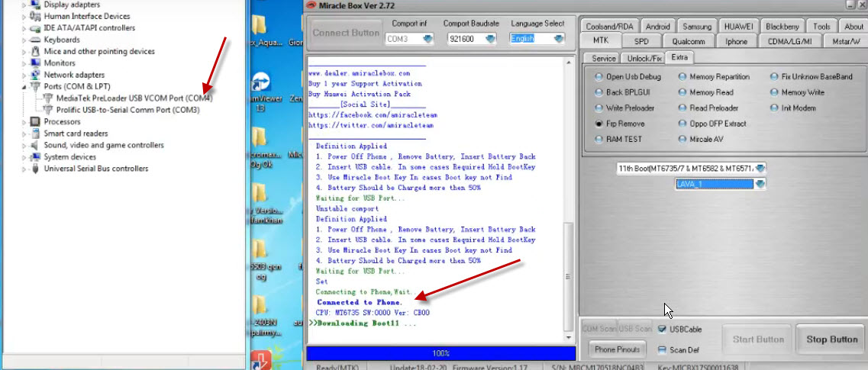Click the Ports (COM & LPT) icon
Screen dimensions: 868x370
[35, 86]
